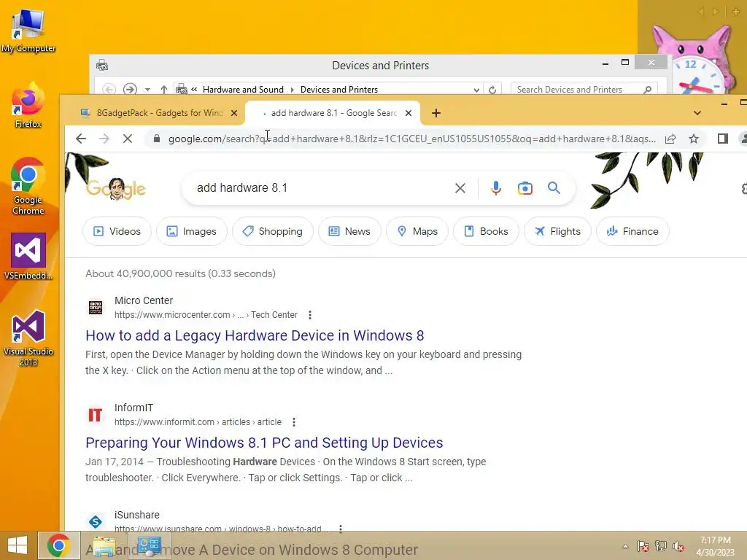
Task: Go forward in Chrome
Action: [x=104, y=139]
